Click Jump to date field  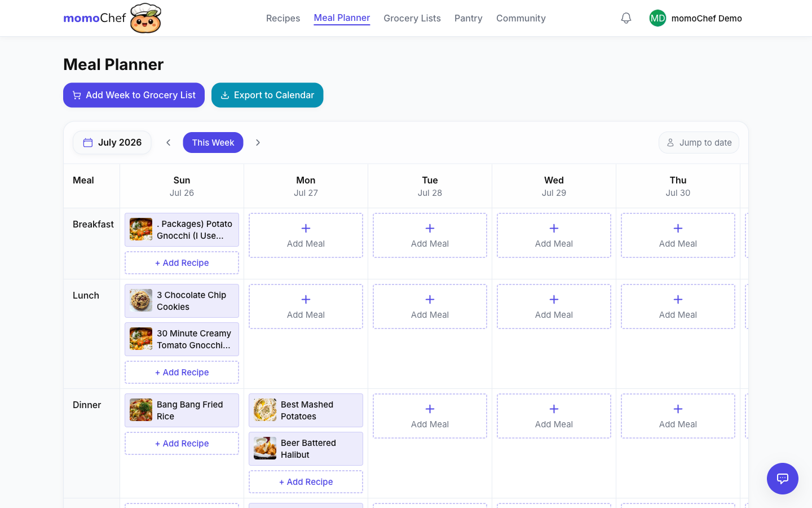pyautogui.click(x=699, y=142)
